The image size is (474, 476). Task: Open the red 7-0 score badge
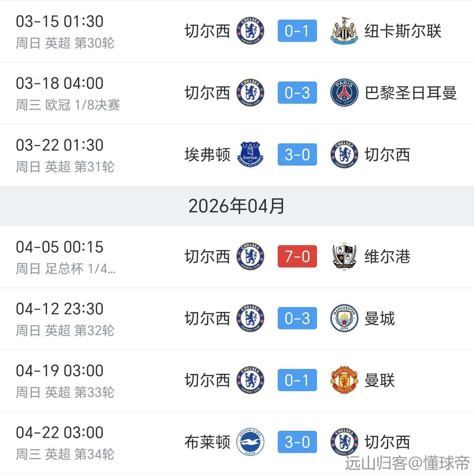point(297,256)
